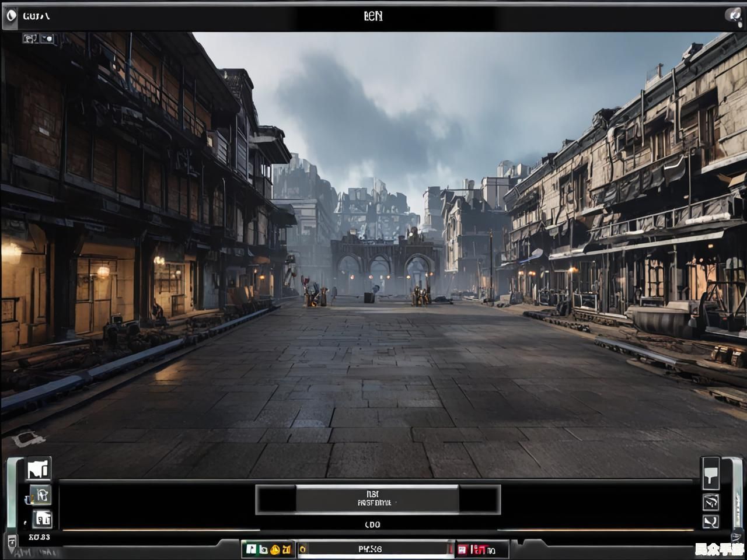Click the middle icon in right HUD column
The height and width of the screenshot is (560, 747).
[x=710, y=502]
